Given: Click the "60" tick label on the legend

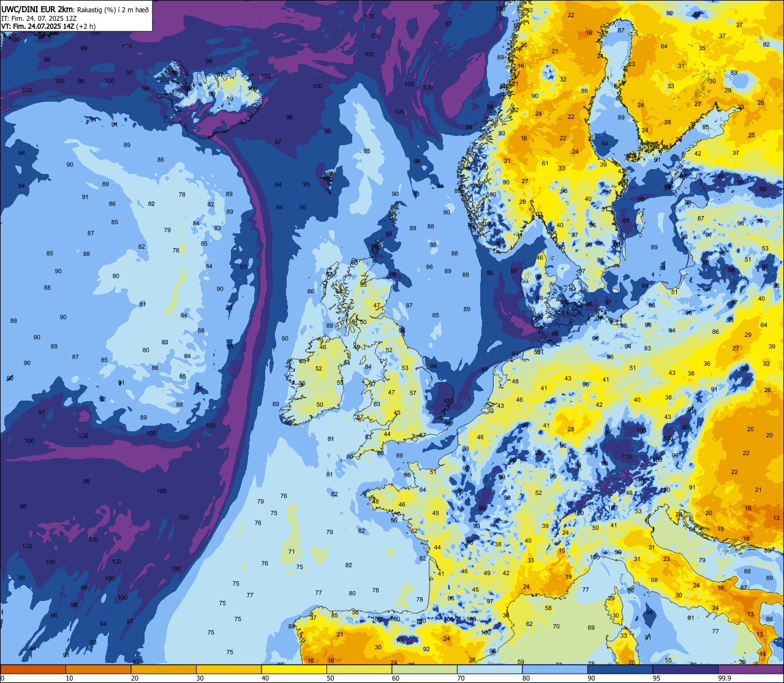Looking at the screenshot, I should pos(396,678).
